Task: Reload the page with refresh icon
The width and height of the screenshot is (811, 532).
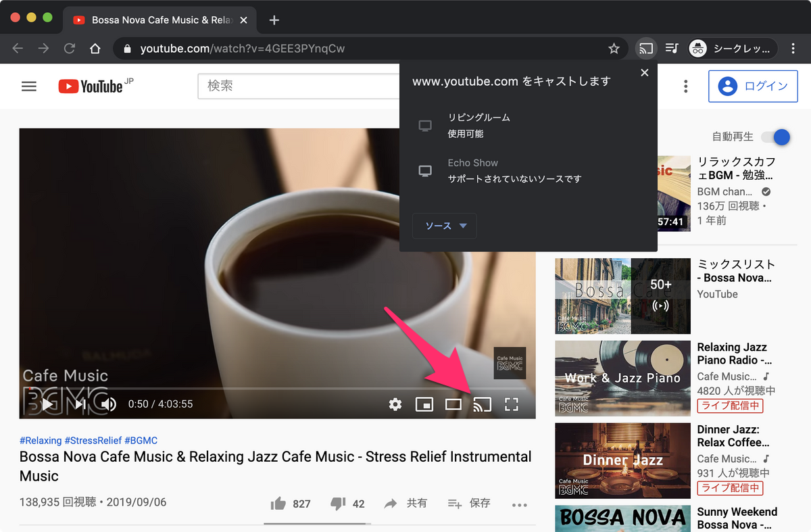Action: (69, 49)
